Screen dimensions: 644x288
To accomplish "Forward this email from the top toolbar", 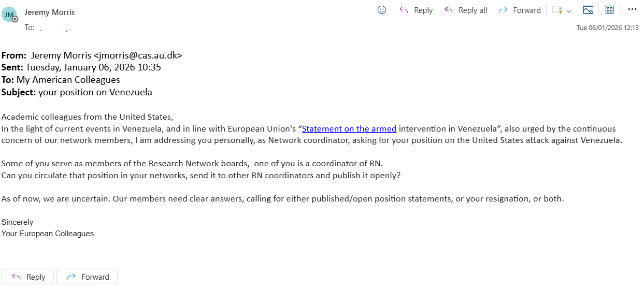I will [x=519, y=10].
